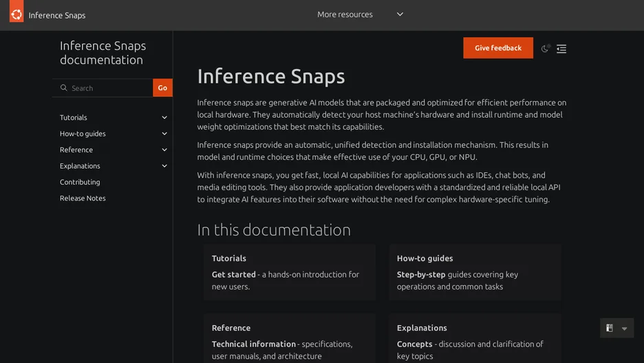The width and height of the screenshot is (644, 363).
Task: Follow the Technical information link
Action: pyautogui.click(x=254, y=344)
